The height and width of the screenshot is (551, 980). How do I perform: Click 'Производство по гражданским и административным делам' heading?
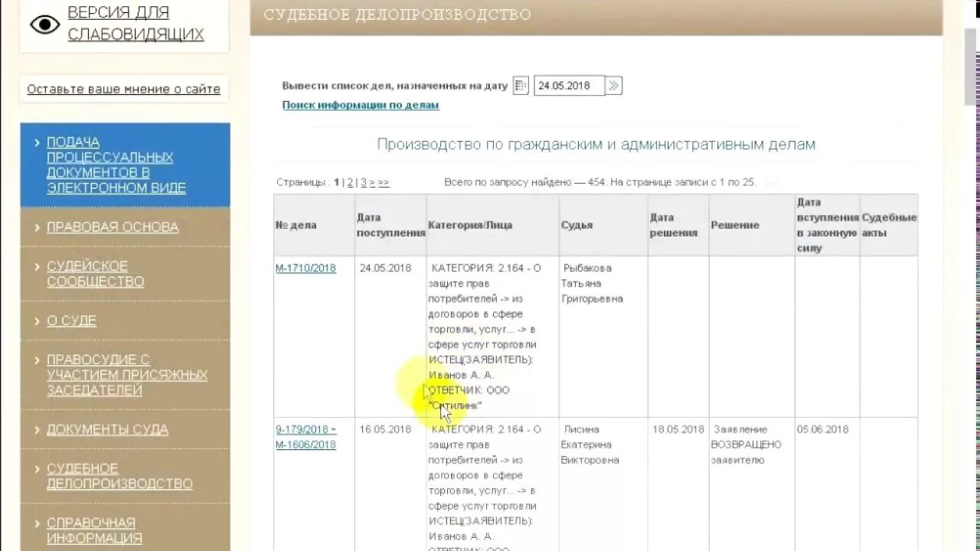(596, 144)
